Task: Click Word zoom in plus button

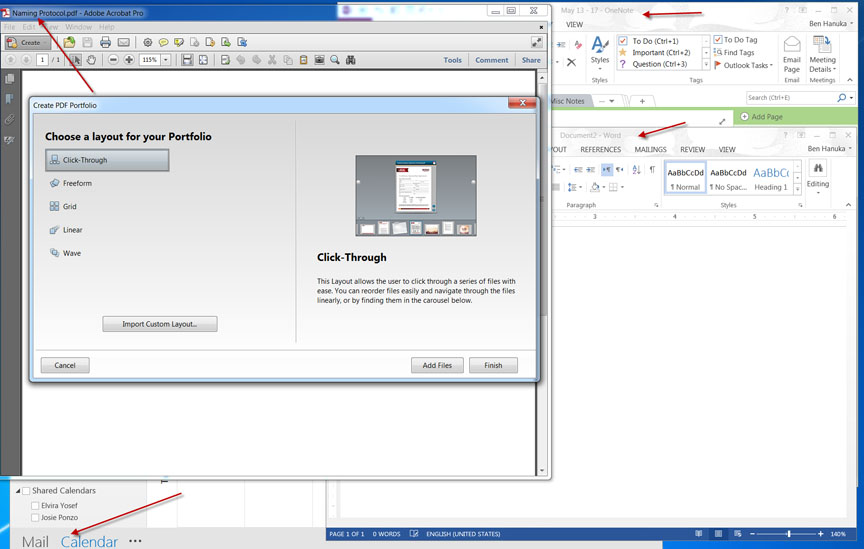Action: 820,534
